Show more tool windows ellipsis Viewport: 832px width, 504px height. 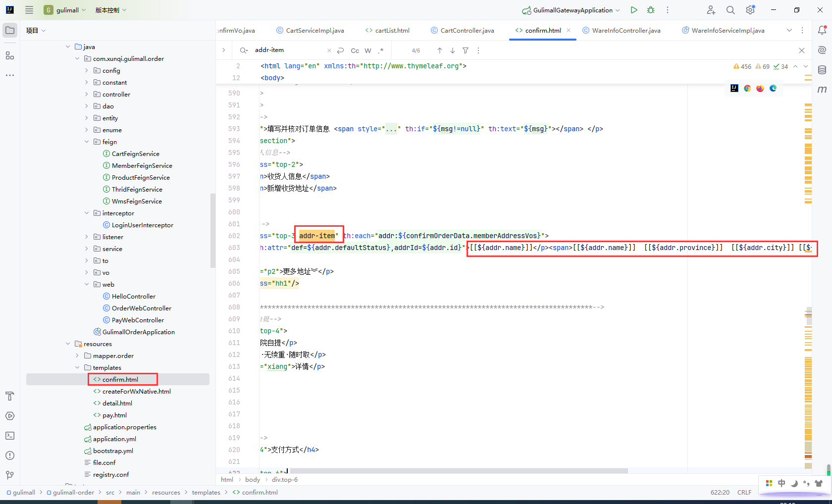point(10,75)
